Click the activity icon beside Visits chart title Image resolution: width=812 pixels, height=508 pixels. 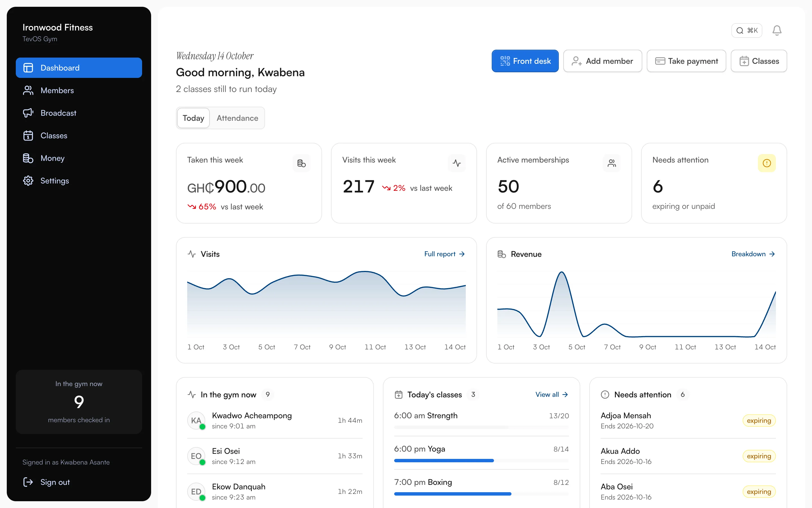[x=192, y=254]
